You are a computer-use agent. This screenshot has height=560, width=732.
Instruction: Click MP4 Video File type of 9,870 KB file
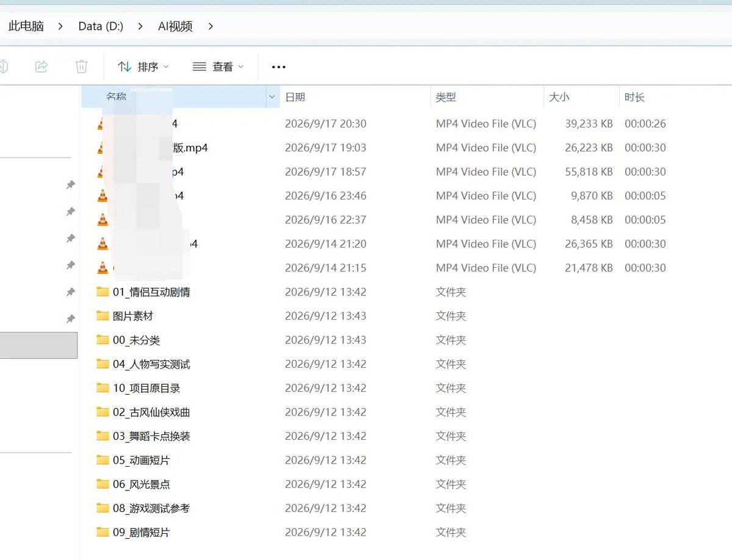pyautogui.click(x=486, y=196)
